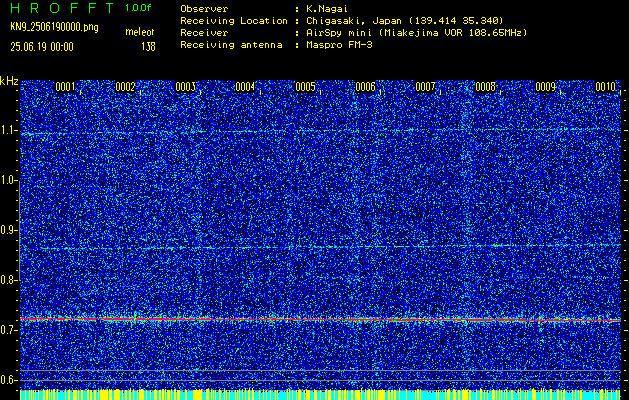Click the 0.8 frequency axis label
Image resolution: width=629 pixels, height=400 pixels.
tap(9, 280)
